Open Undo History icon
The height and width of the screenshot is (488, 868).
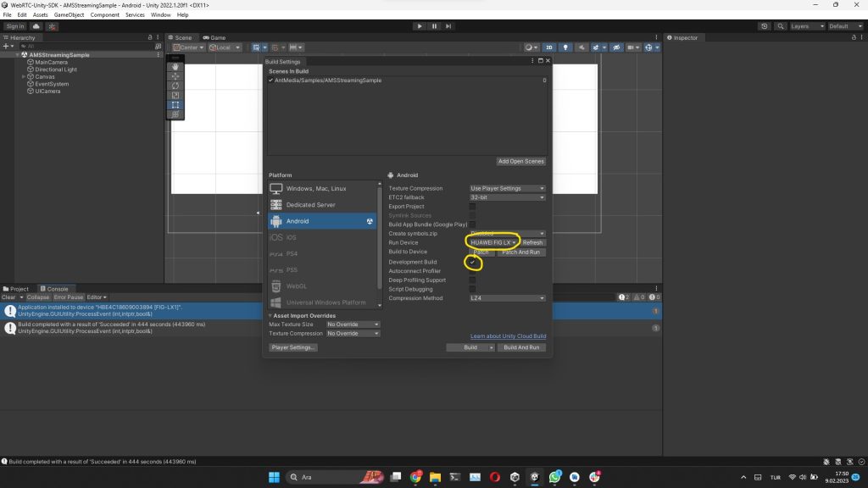pyautogui.click(x=764, y=26)
